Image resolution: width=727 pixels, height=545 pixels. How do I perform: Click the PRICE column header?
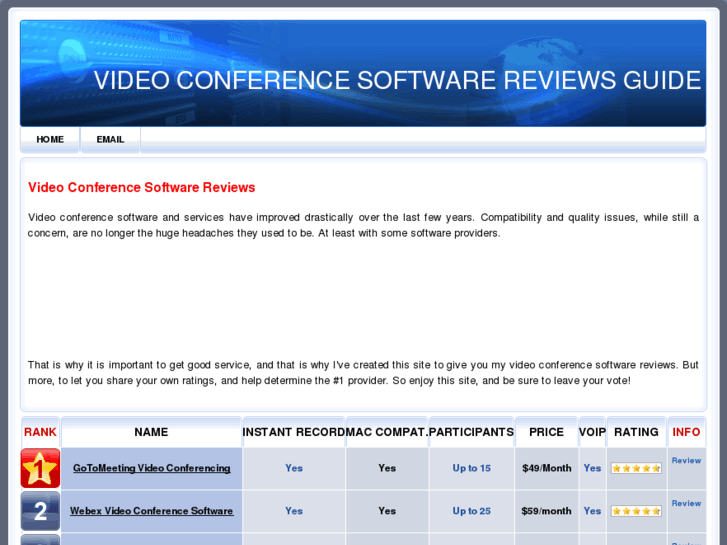pos(547,432)
